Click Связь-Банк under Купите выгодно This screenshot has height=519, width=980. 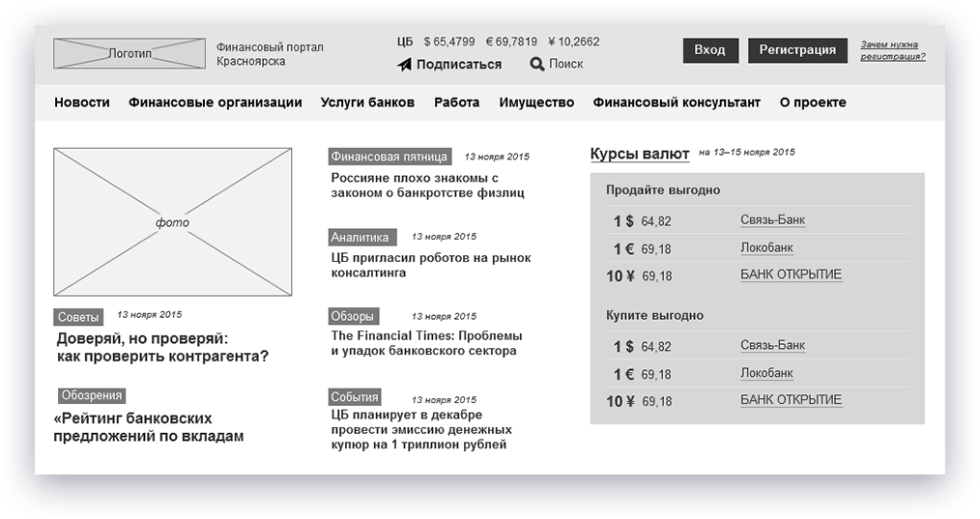point(772,345)
